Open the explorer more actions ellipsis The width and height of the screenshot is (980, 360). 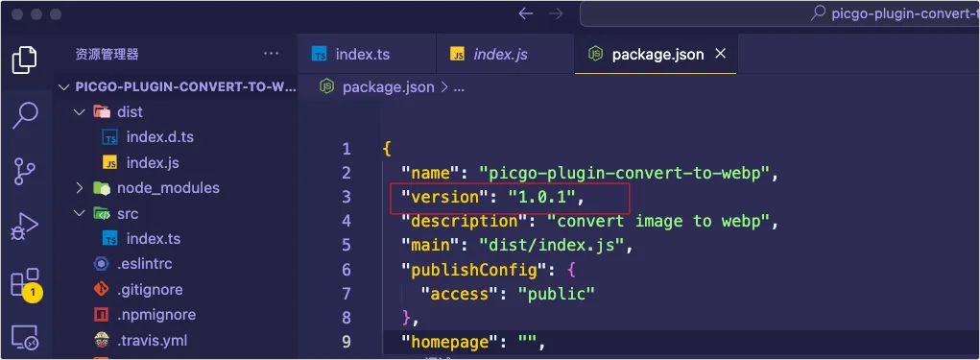tap(272, 54)
